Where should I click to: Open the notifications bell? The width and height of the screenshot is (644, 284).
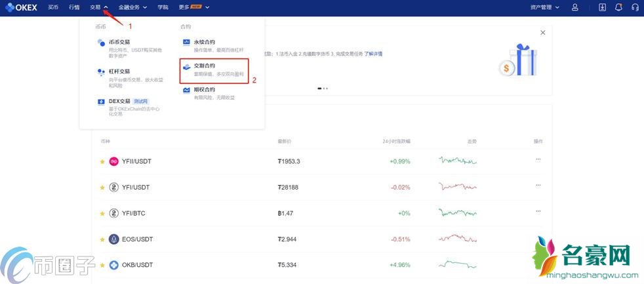click(618, 7)
